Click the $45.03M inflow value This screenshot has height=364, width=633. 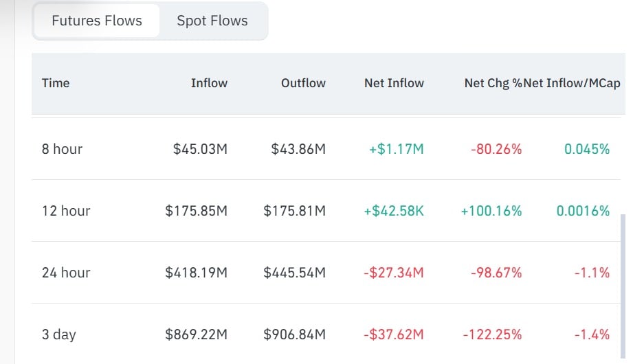[x=200, y=149]
